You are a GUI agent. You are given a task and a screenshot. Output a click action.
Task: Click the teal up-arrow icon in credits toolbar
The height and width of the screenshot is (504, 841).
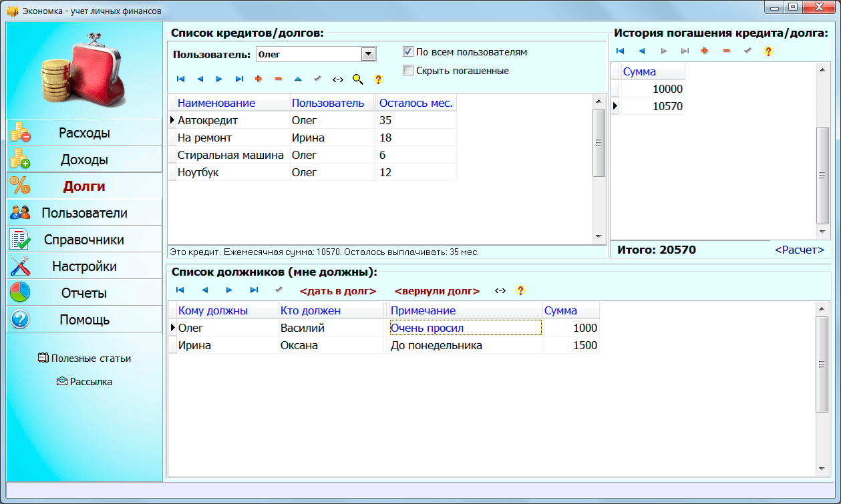[x=298, y=79]
